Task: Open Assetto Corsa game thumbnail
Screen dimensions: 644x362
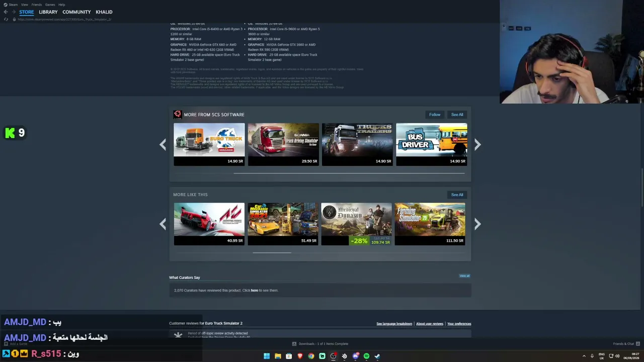Action: click(209, 224)
